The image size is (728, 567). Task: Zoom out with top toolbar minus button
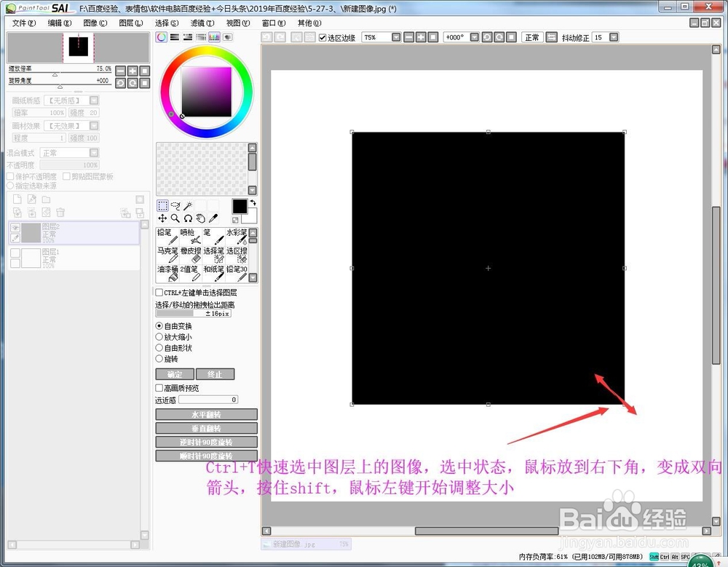pyautogui.click(x=408, y=37)
